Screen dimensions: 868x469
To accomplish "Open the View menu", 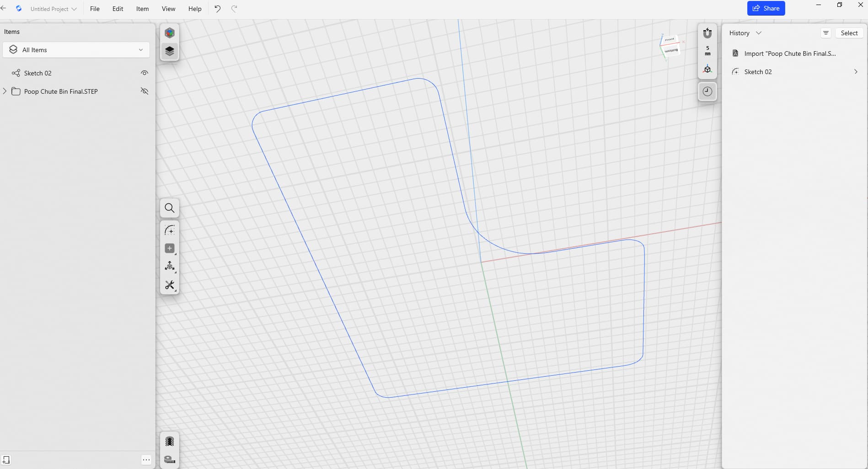I will 168,9.
